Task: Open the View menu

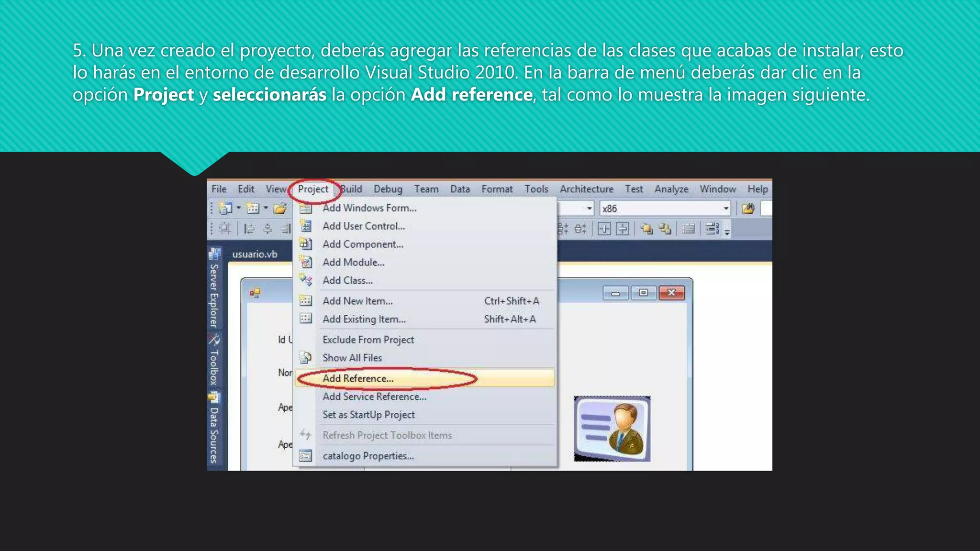Action: click(x=276, y=189)
